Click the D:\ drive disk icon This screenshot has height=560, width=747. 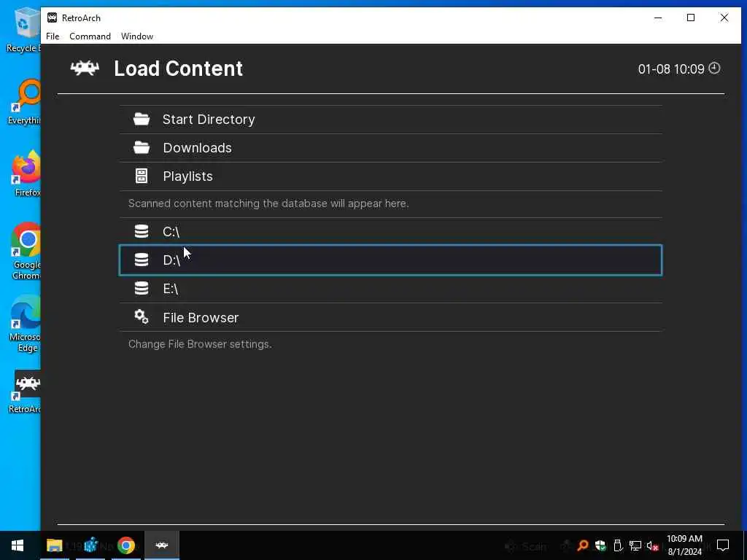(142, 260)
